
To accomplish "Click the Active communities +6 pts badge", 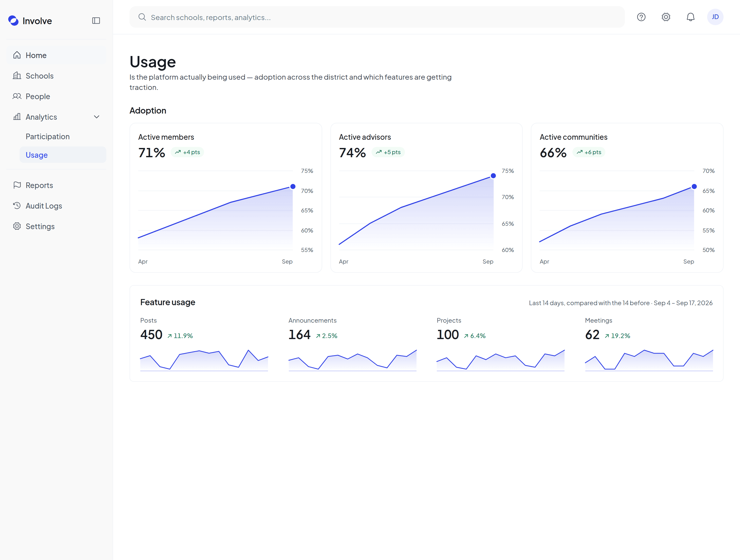I will (x=589, y=152).
